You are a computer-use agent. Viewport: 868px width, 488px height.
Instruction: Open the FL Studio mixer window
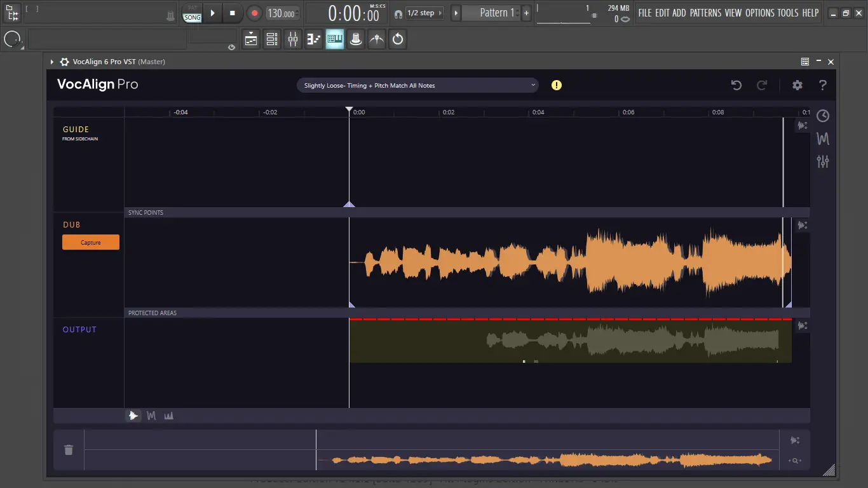point(293,39)
